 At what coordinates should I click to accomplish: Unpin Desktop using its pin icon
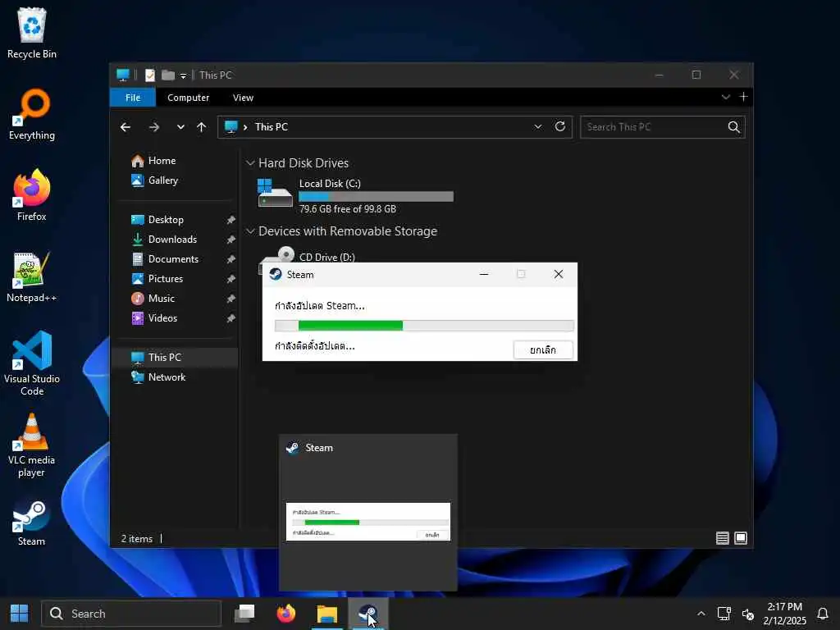pos(231,220)
